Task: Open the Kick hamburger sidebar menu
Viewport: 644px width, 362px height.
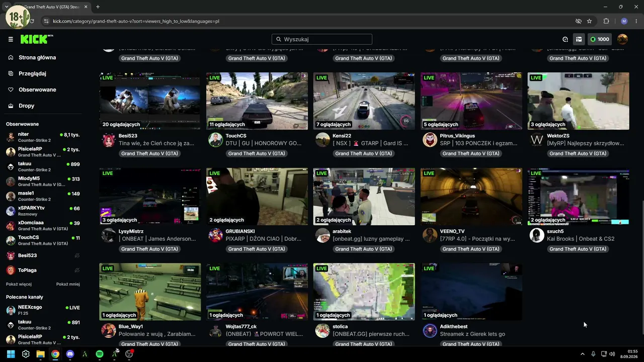Action: click(x=11, y=39)
